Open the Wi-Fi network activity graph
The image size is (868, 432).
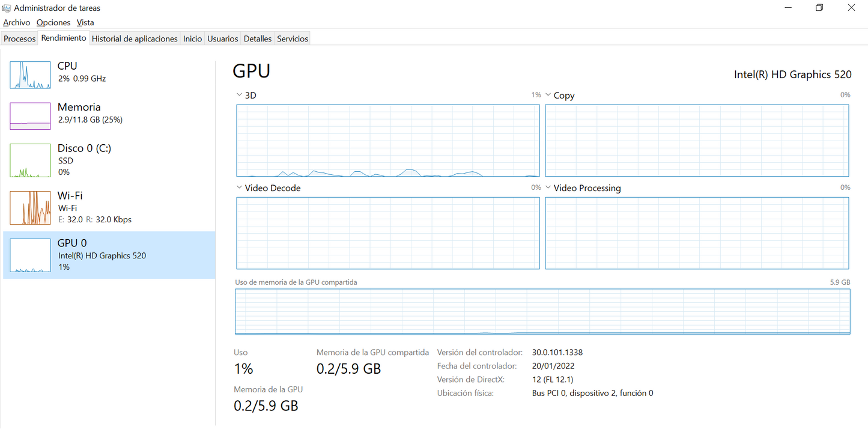(x=30, y=208)
